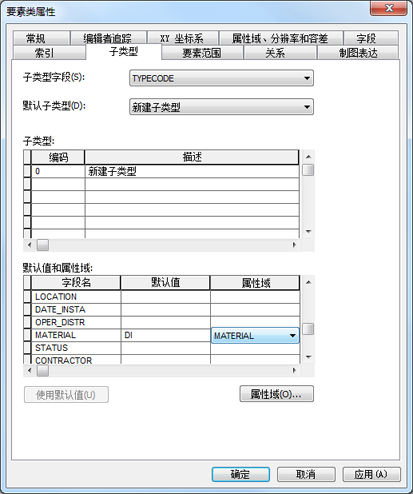Close the 要素类属性 dialog
This screenshot has width=413, height=494.
pos(389,8)
